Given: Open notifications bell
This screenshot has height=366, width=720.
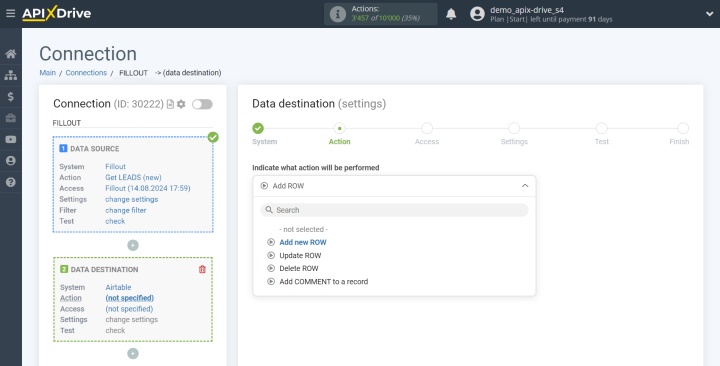Looking at the screenshot, I should (451, 14).
